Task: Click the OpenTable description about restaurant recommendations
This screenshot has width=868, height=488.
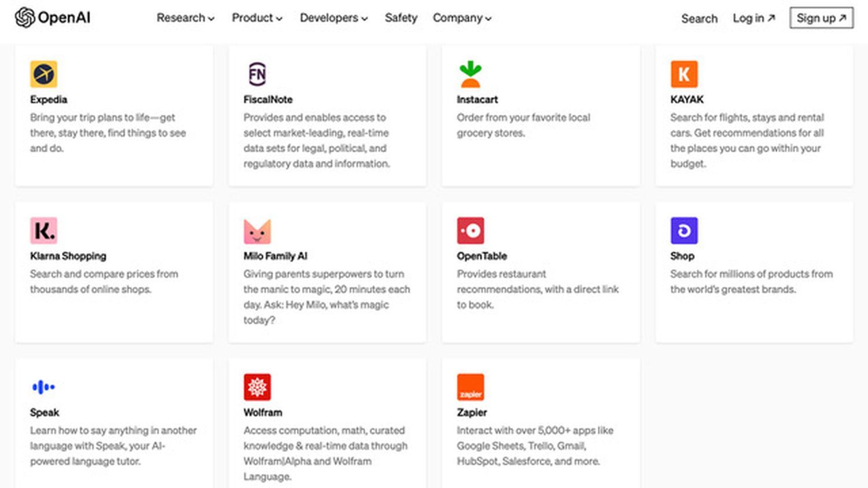Action: point(538,289)
